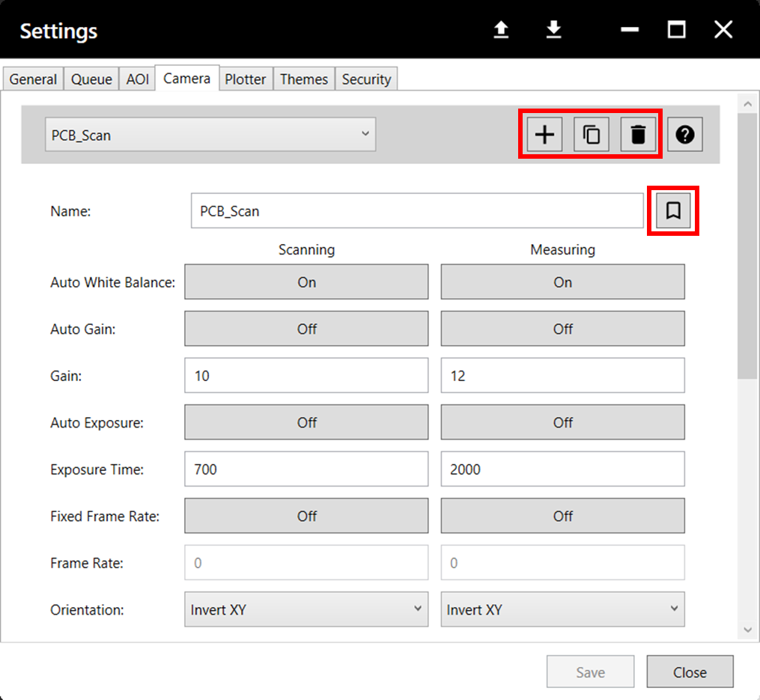Toggle Scanning Auto Exposure

(306, 422)
